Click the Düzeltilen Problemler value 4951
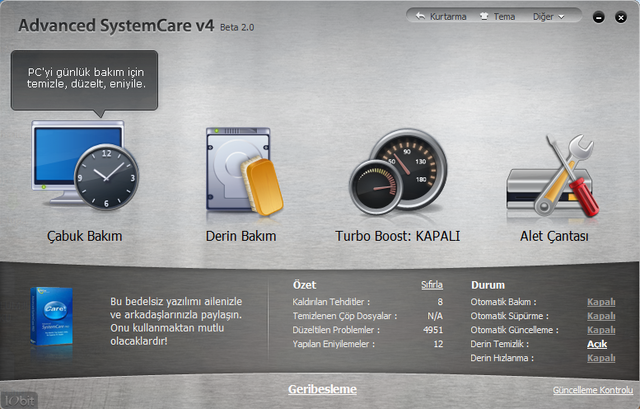 click(433, 330)
